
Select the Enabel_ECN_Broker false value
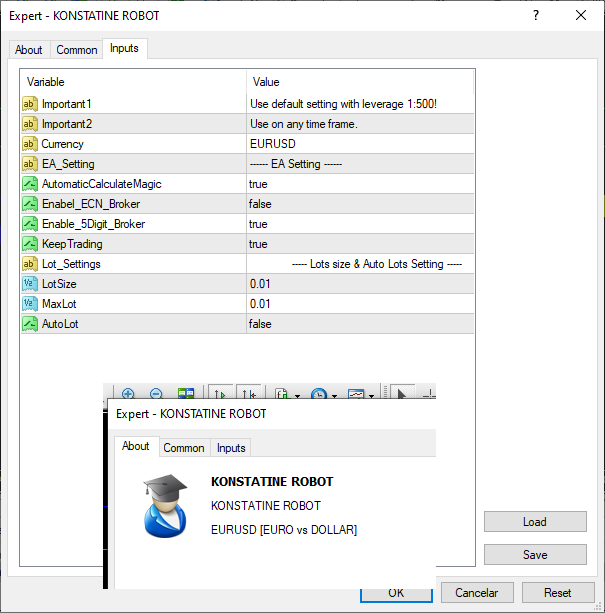360,204
